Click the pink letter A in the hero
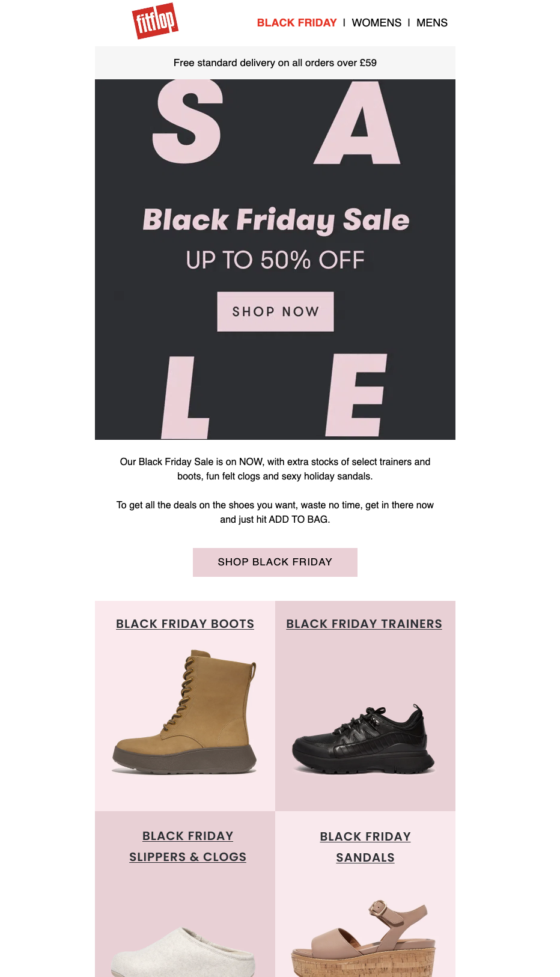 click(x=358, y=124)
